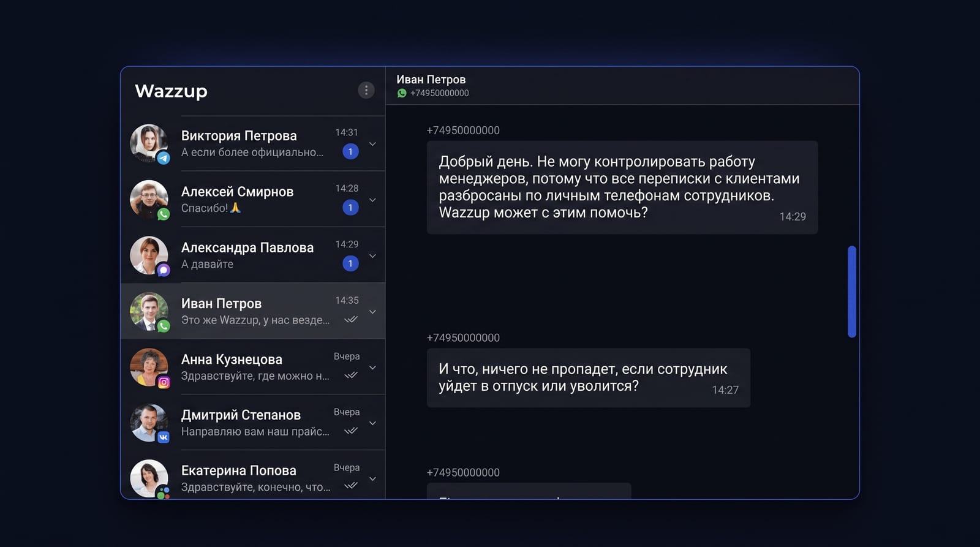Click preview text 'Спасибо!'
This screenshot has width=980, height=547.
205,208
